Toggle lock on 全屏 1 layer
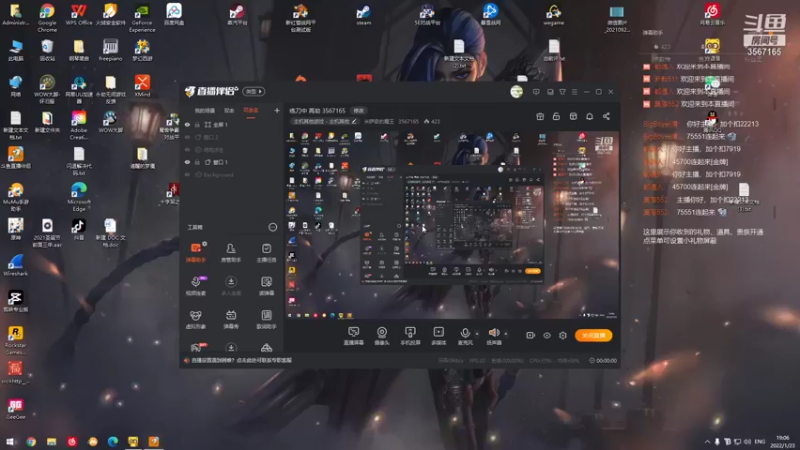 click(197, 124)
